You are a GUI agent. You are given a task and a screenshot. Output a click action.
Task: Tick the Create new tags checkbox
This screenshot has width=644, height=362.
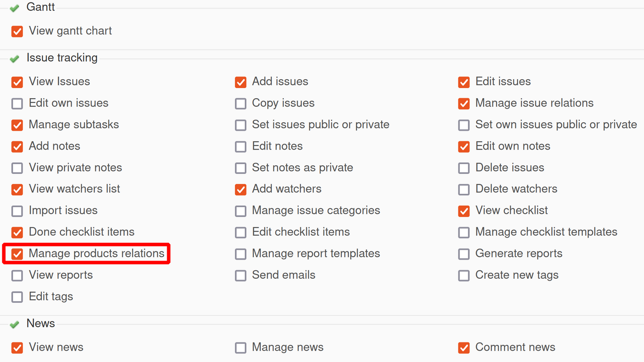464,276
